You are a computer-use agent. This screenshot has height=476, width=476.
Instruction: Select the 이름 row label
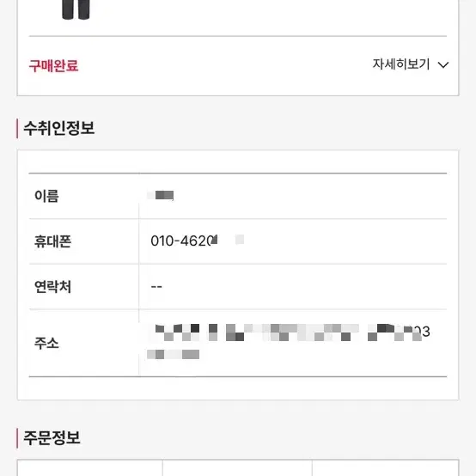[46, 196]
